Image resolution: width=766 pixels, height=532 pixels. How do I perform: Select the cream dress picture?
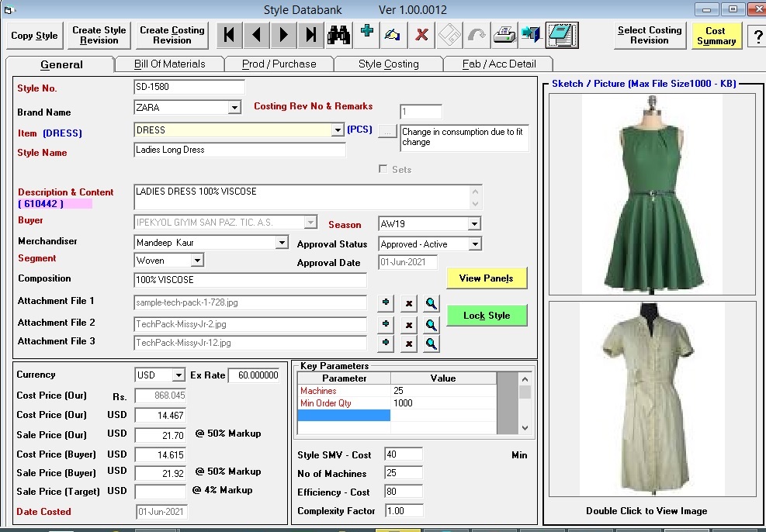coord(652,399)
